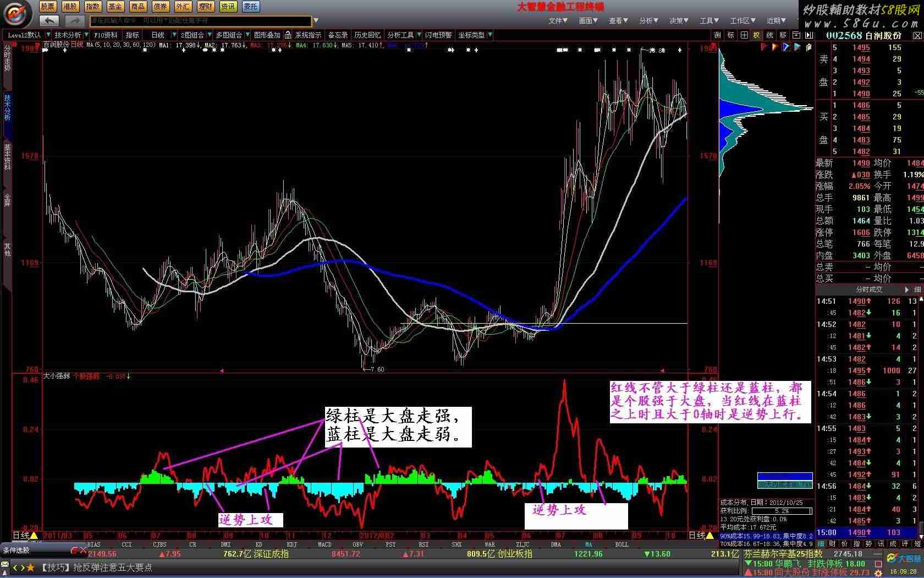Open the 文件 menu
This screenshot has height=578, width=924.
(558, 20)
